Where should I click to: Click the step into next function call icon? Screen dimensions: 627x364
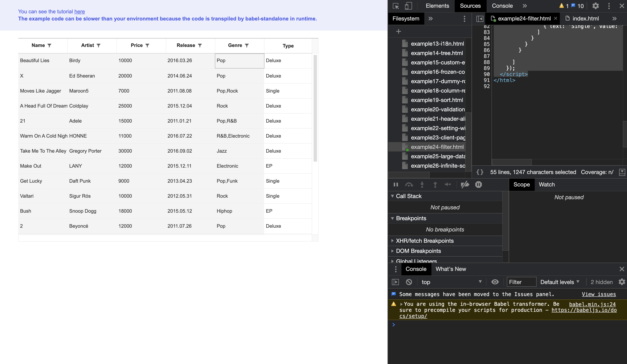[422, 185]
